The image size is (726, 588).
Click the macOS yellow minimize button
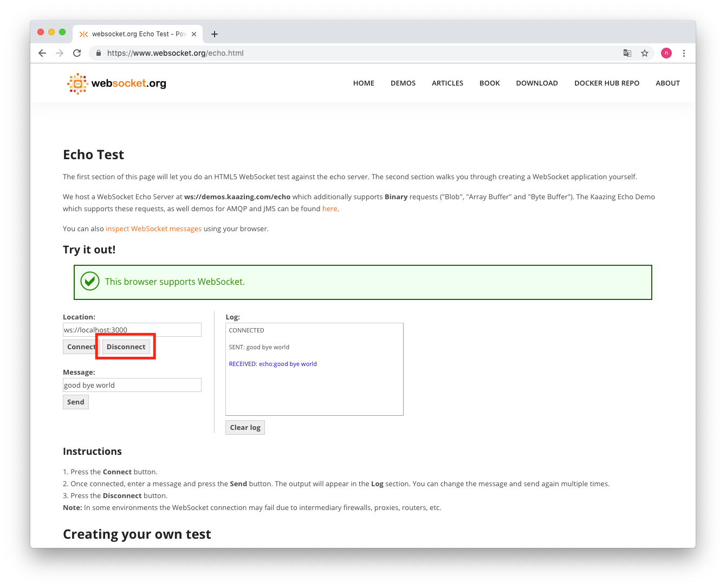pyautogui.click(x=51, y=32)
